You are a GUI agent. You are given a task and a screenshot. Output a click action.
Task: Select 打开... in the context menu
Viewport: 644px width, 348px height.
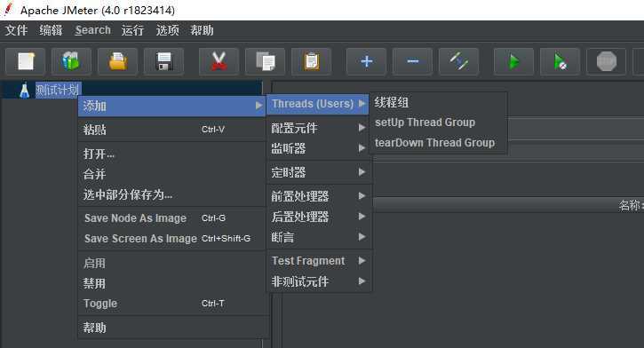(x=171, y=154)
